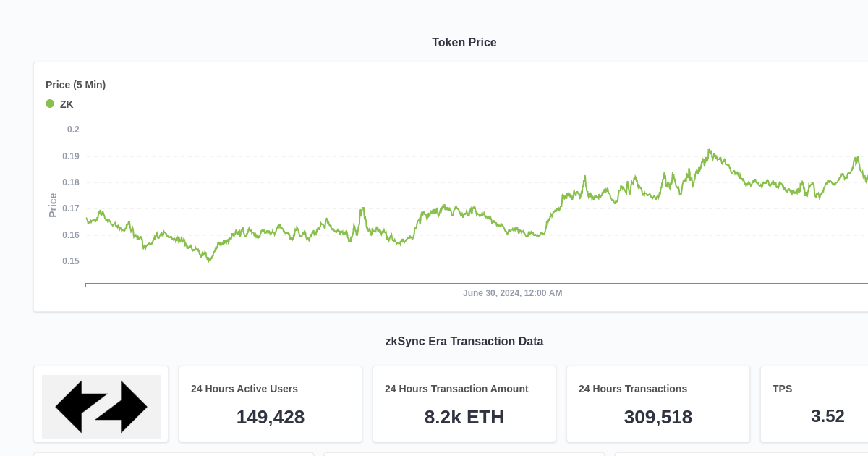This screenshot has height=456, width=868.
Task: Select the 24 Hours Active Users card
Action: tap(271, 403)
